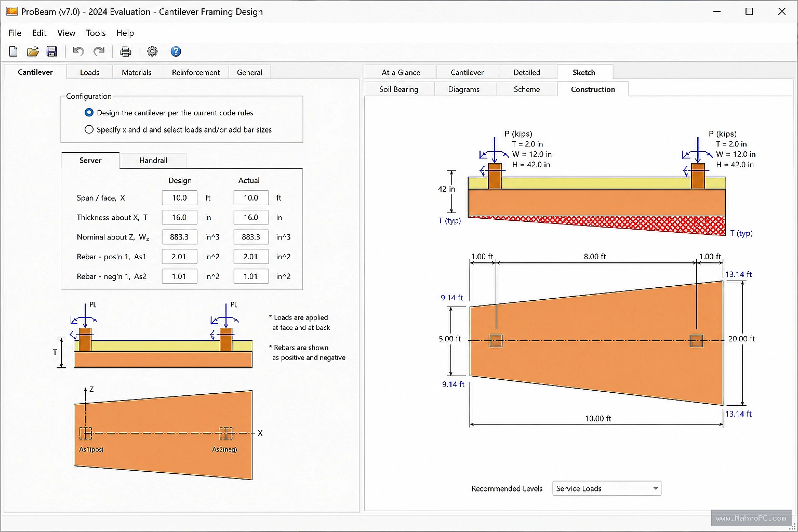
Task: Click the '8.00 ft' dimension label
Action: [x=595, y=257]
